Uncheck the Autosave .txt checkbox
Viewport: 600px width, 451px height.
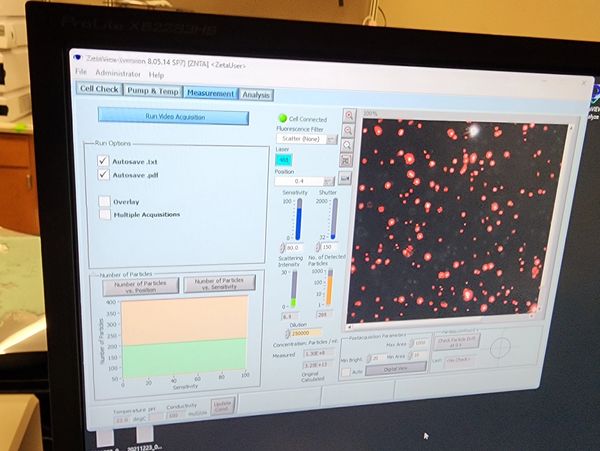pos(102,160)
